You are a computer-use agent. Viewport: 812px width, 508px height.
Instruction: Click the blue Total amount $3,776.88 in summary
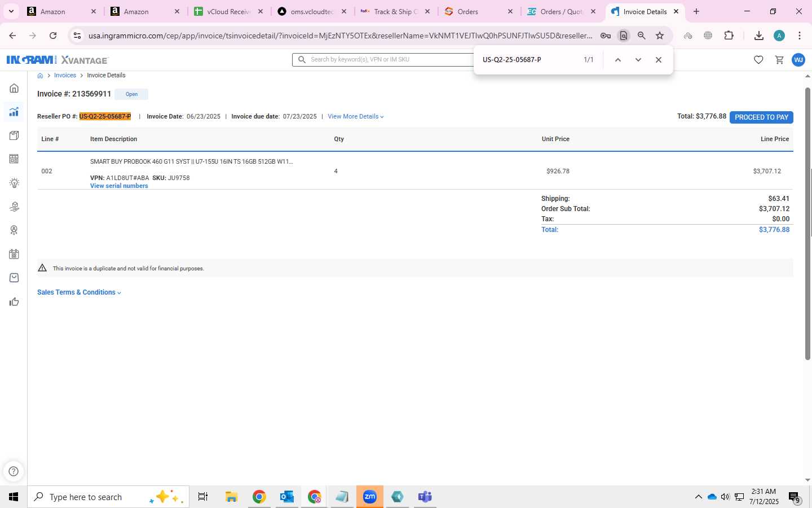tap(774, 230)
